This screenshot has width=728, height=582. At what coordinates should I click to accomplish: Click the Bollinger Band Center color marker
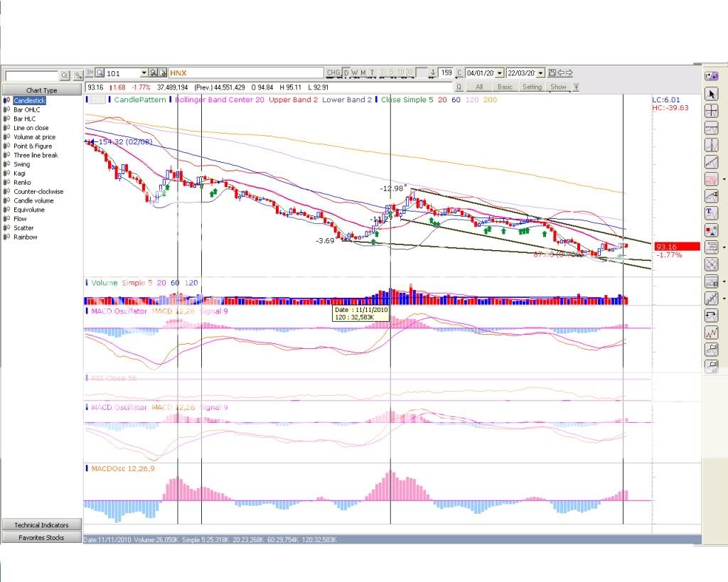[170, 100]
